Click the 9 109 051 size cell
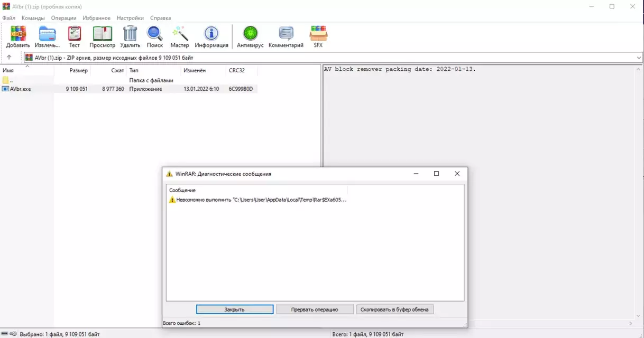The image size is (644, 338). pos(77,89)
